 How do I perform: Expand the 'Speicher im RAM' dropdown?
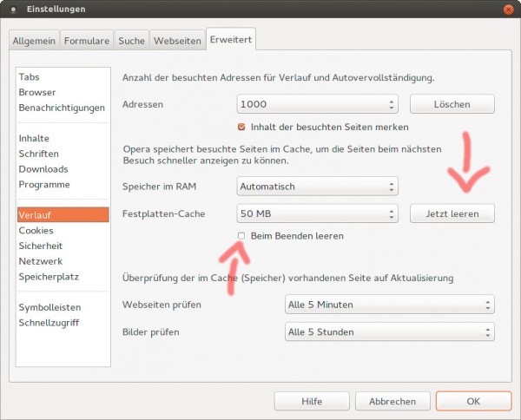point(317,187)
